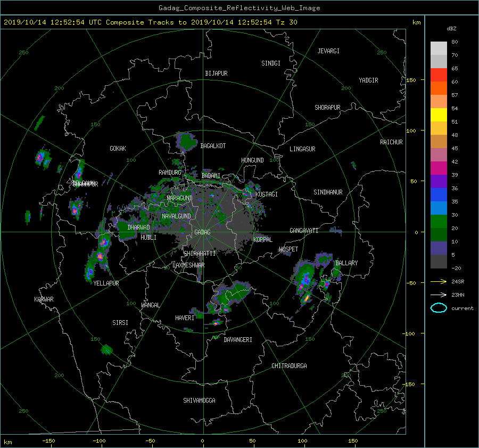Viewport: 479px width, 448px height.
Task: Click the GANGAVATI city label
Action: pyautogui.click(x=304, y=231)
